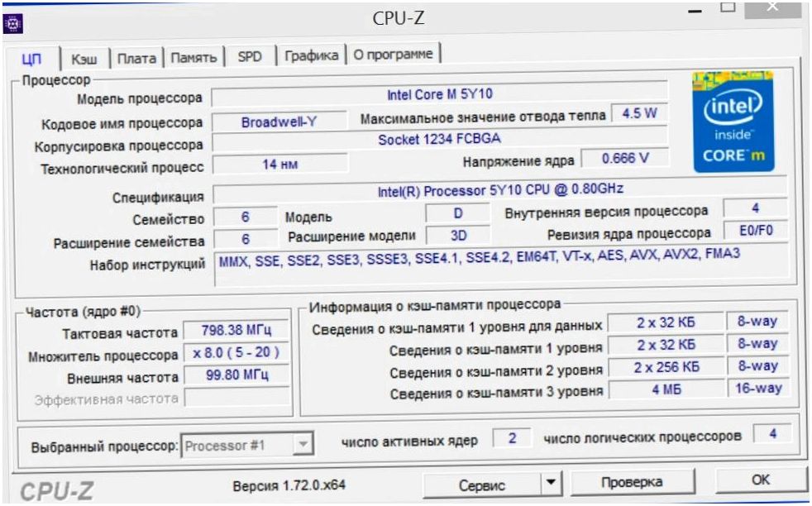The image size is (812, 506).
Task: Click the Intel Core M 5Y10 model field
Action: click(x=439, y=95)
